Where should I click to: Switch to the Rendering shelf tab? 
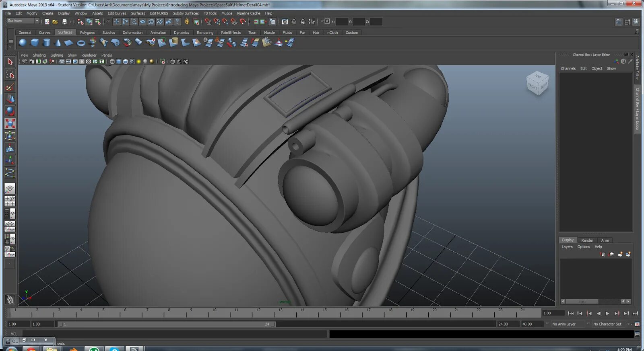click(x=205, y=33)
